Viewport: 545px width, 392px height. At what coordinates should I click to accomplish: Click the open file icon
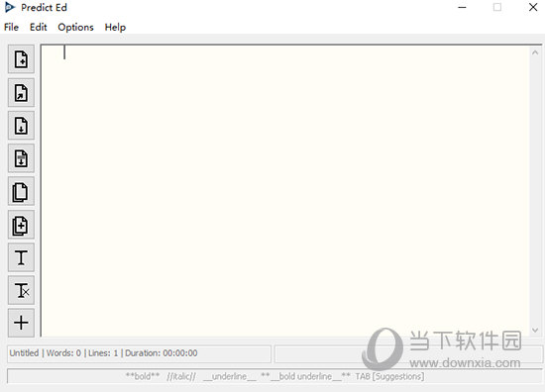pos(21,93)
